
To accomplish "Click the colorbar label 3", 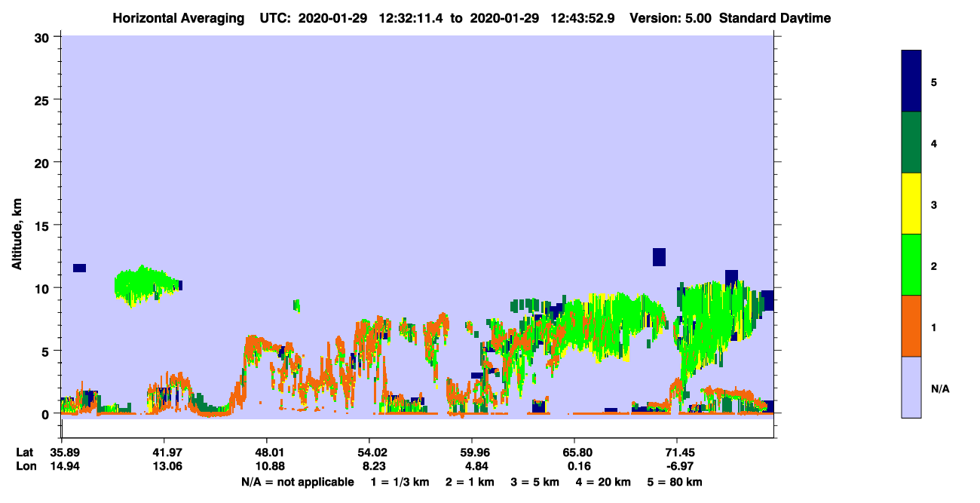I will click(934, 204).
